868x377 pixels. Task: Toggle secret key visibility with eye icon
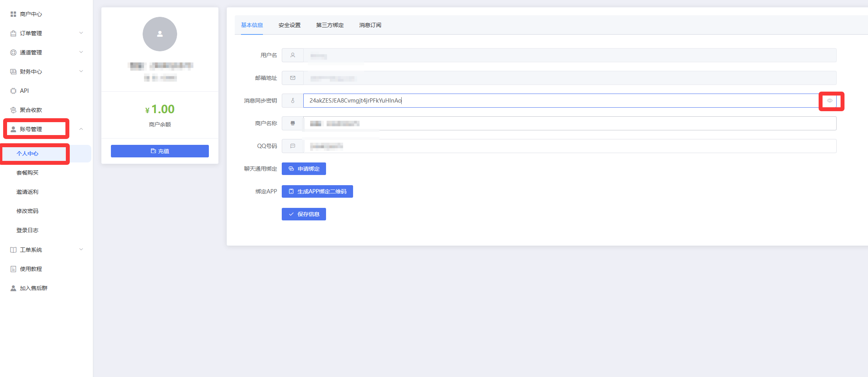(x=829, y=101)
